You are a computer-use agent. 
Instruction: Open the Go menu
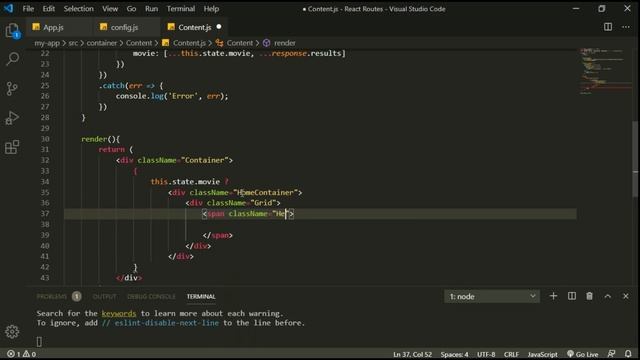[x=131, y=9]
